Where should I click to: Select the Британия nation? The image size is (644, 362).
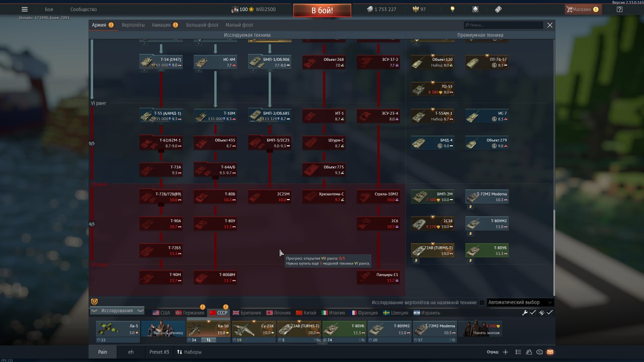click(x=247, y=313)
